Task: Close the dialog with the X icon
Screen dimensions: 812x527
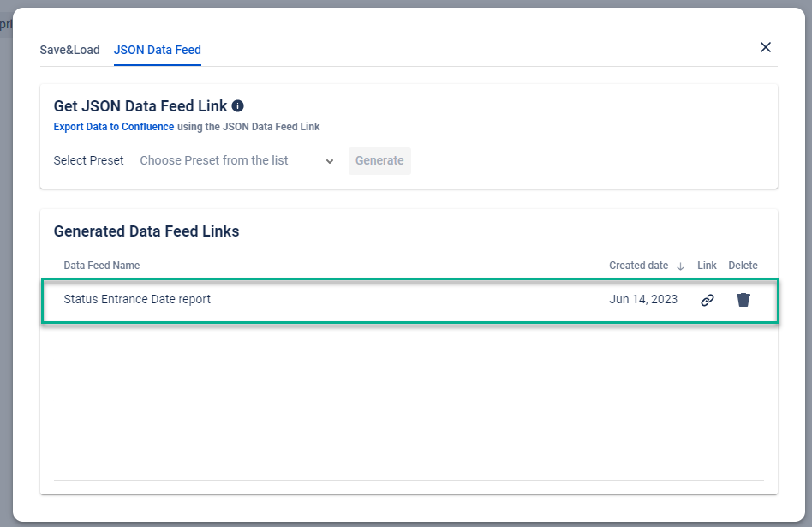Action: [x=766, y=47]
